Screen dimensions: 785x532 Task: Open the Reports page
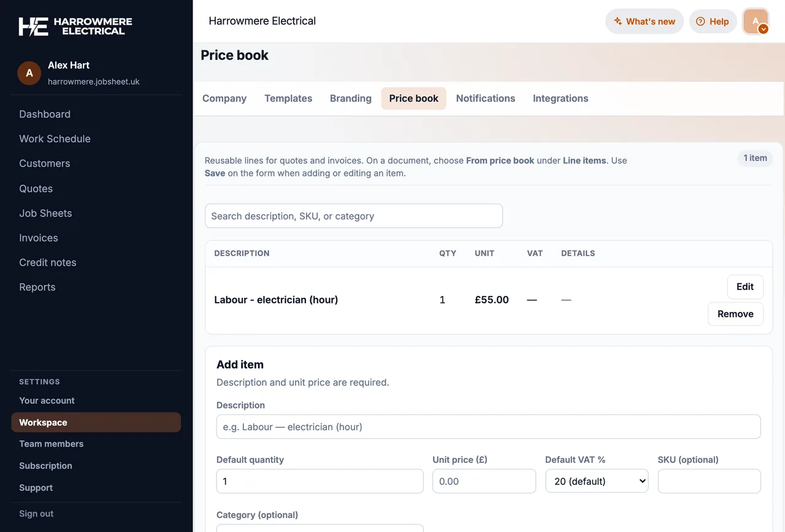click(x=37, y=287)
